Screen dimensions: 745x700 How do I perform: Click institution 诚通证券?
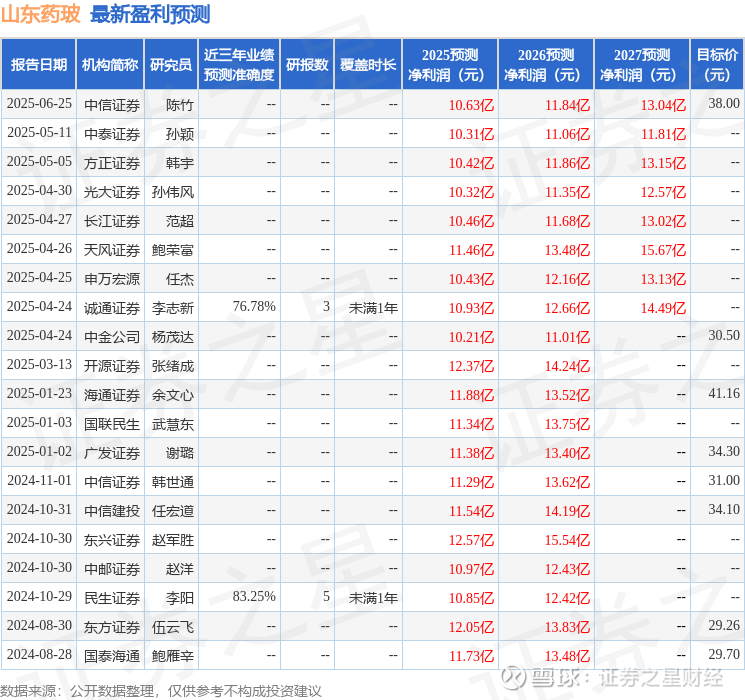click(x=112, y=308)
